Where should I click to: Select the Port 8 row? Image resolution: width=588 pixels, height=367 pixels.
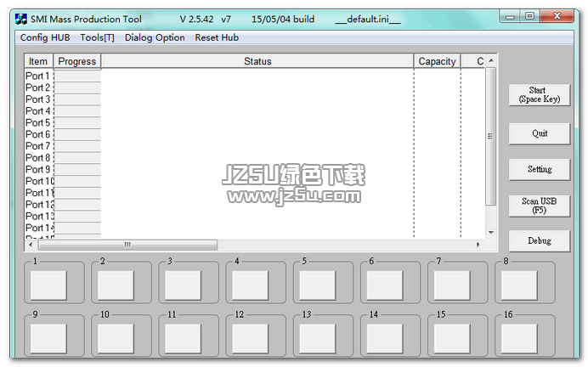pos(255,157)
